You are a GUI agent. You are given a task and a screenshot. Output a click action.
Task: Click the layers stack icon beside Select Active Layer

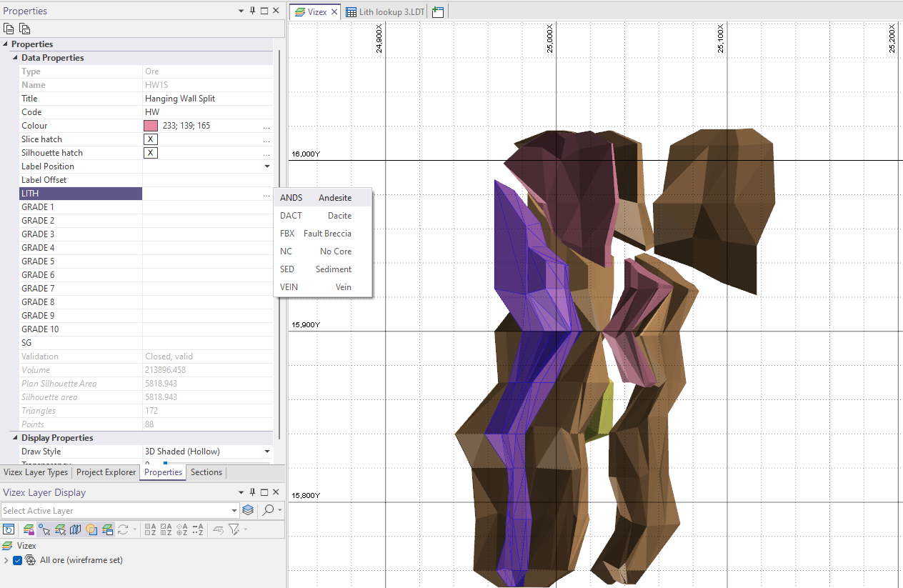pyautogui.click(x=248, y=510)
